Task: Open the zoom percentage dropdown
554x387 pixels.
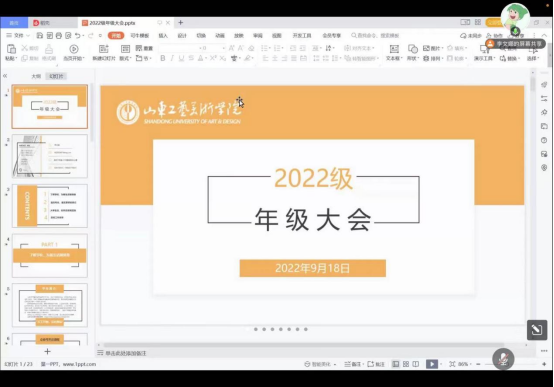Action: (x=465, y=364)
